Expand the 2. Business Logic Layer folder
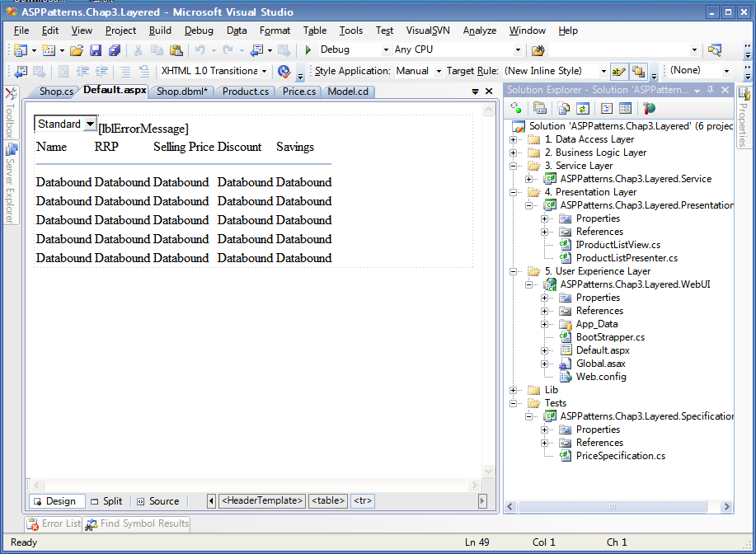The image size is (756, 554). pos(513,153)
